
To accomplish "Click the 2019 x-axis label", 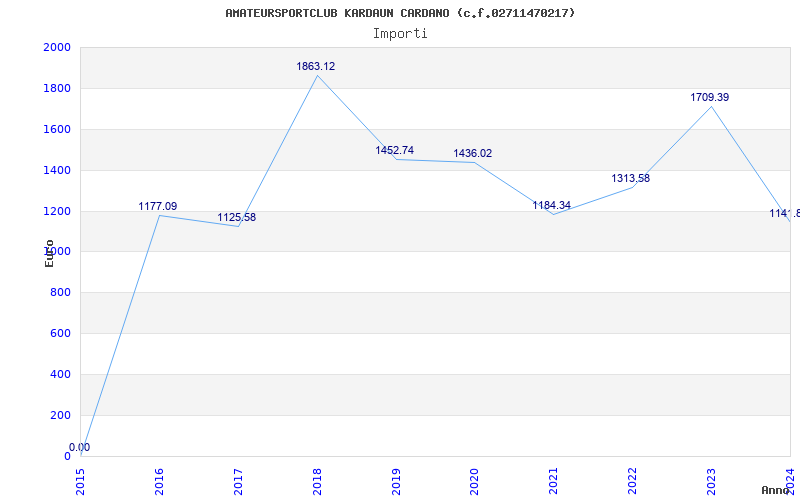I will [396, 482].
